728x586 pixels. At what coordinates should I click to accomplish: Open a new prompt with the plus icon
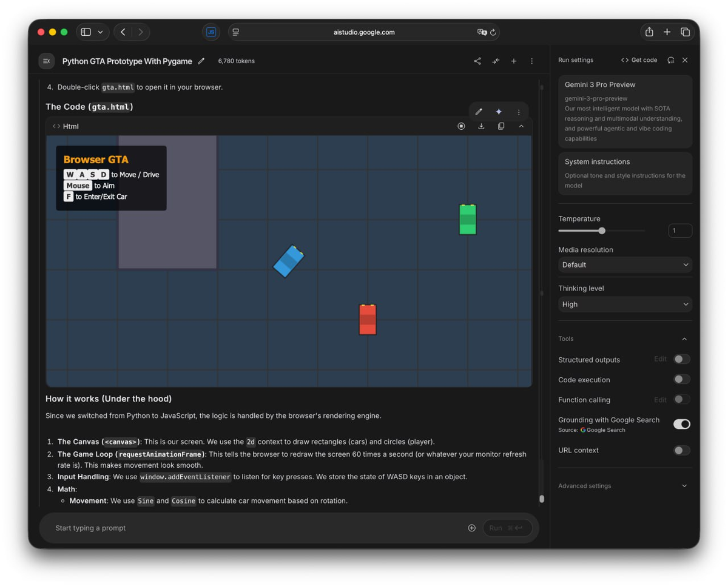tap(513, 61)
